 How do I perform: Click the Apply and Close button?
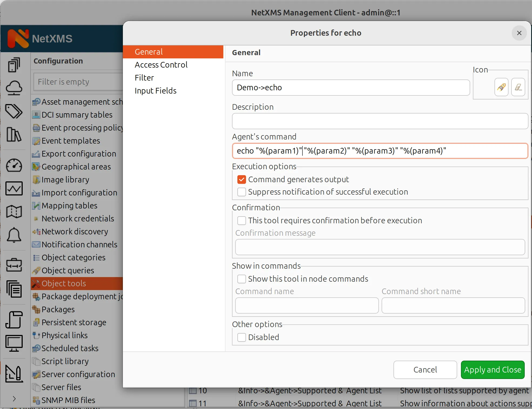tap(492, 370)
